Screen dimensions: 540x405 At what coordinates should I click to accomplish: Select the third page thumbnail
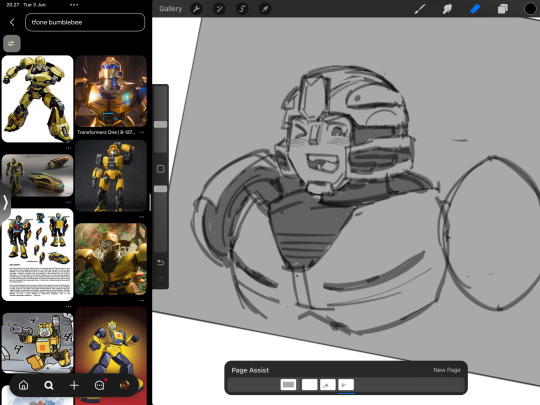[328, 384]
